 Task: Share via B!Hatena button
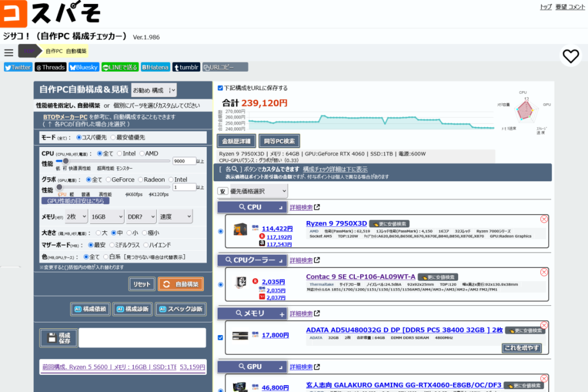155,67
